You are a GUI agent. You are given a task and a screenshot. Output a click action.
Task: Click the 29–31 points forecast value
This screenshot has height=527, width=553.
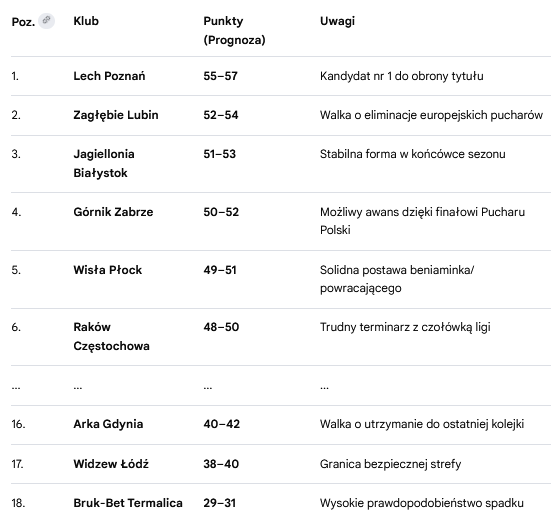pos(219,503)
